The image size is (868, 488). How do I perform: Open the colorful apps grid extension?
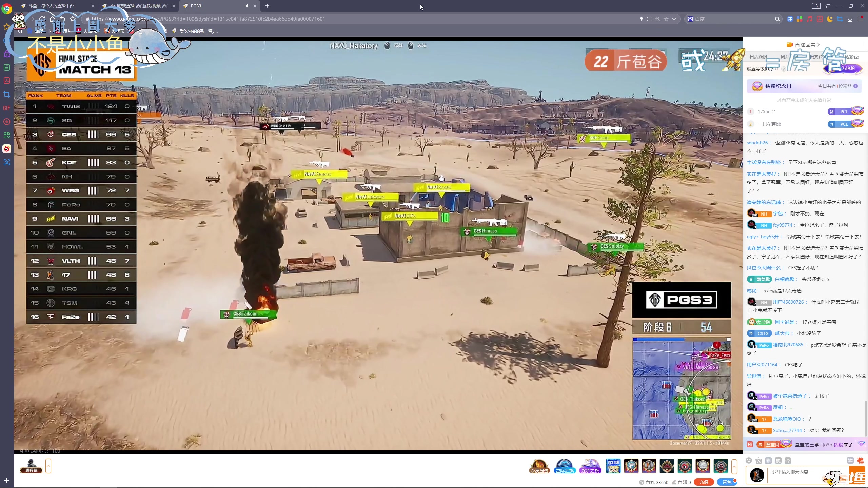pyautogui.click(x=800, y=19)
